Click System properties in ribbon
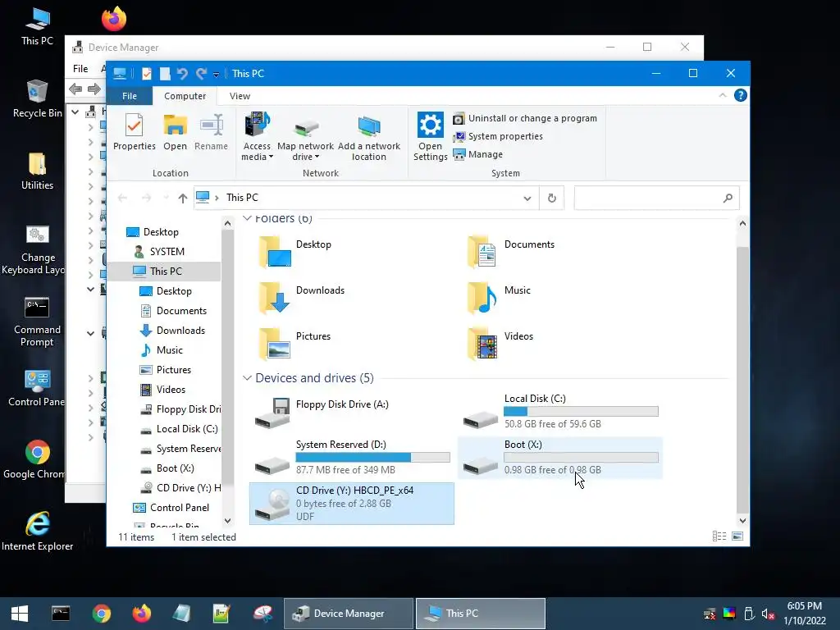This screenshot has height=630, width=840. coord(498,137)
